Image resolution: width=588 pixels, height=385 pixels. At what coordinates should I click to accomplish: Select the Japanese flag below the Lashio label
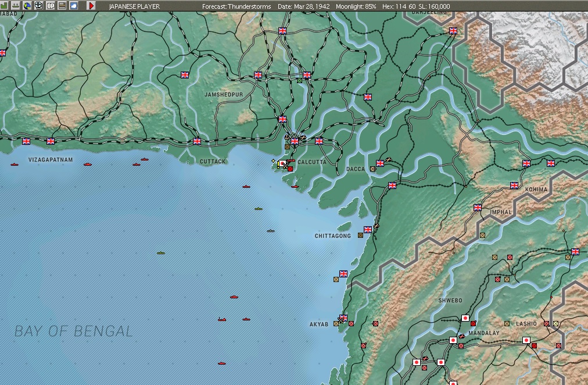[x=526, y=340]
